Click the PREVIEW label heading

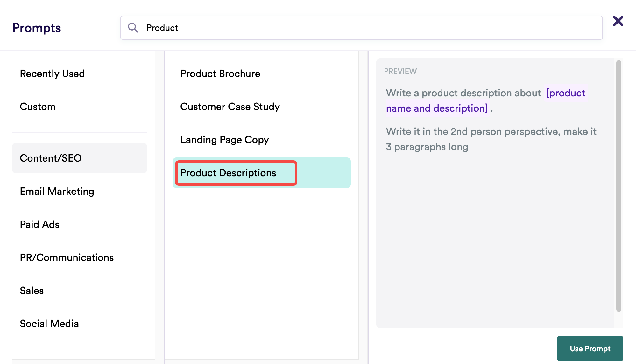tap(400, 71)
